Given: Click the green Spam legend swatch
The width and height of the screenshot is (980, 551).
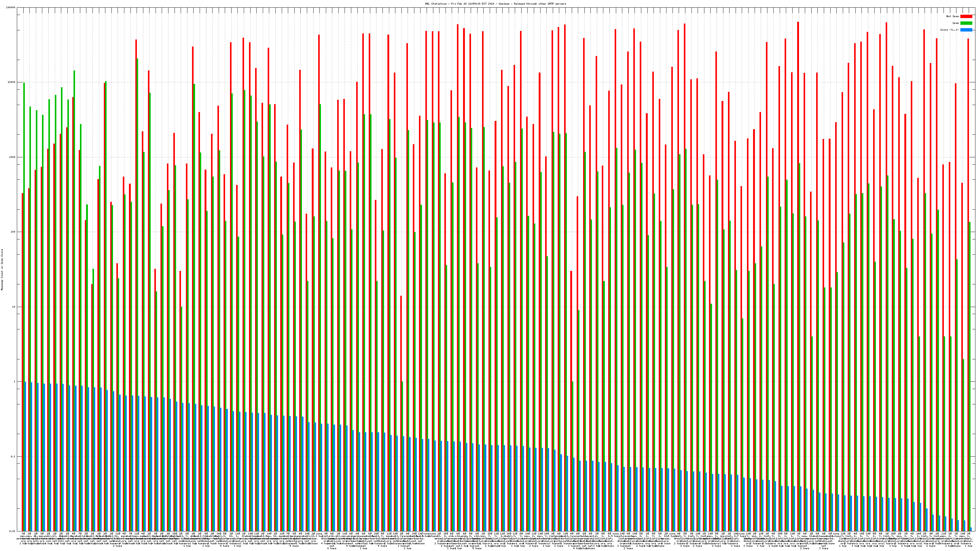Looking at the screenshot, I should pyautogui.click(x=966, y=23).
